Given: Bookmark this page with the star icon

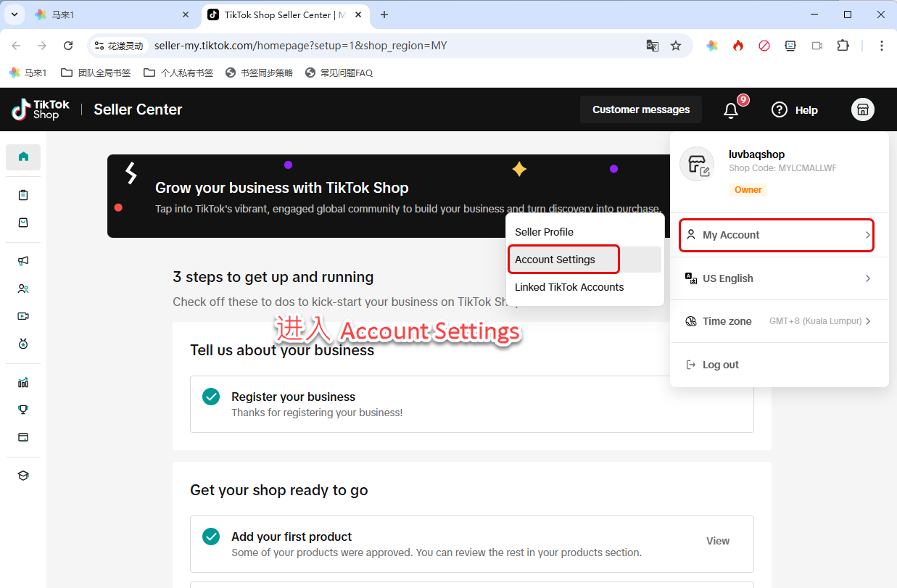Looking at the screenshot, I should [676, 46].
